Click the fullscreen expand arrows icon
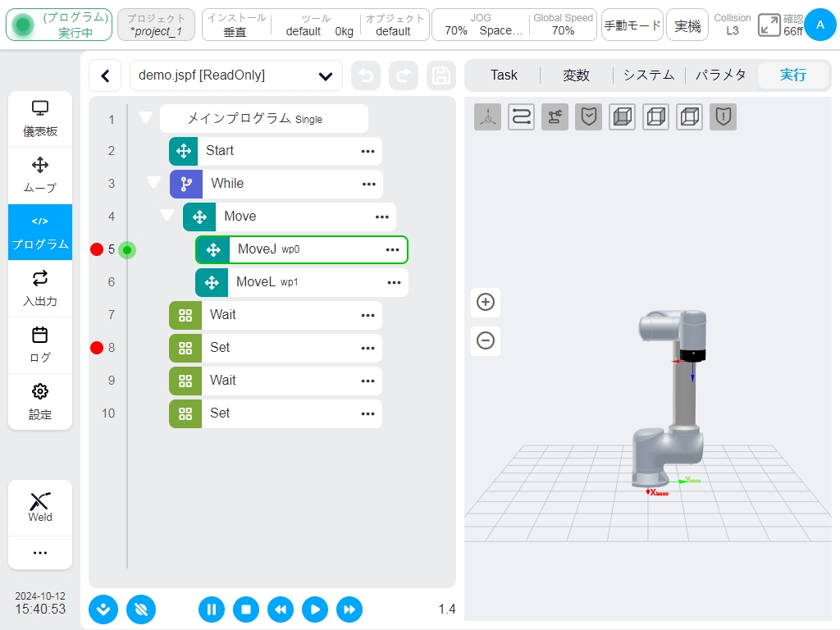840x630 pixels. click(769, 25)
